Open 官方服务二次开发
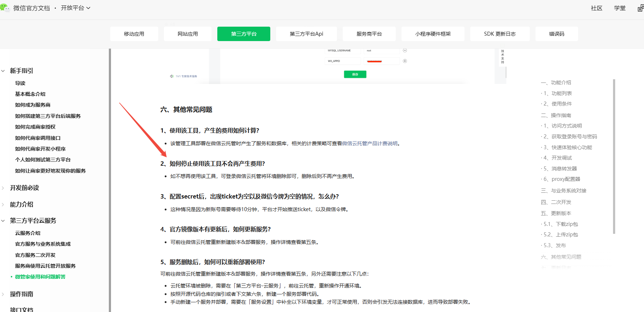 tap(35, 255)
